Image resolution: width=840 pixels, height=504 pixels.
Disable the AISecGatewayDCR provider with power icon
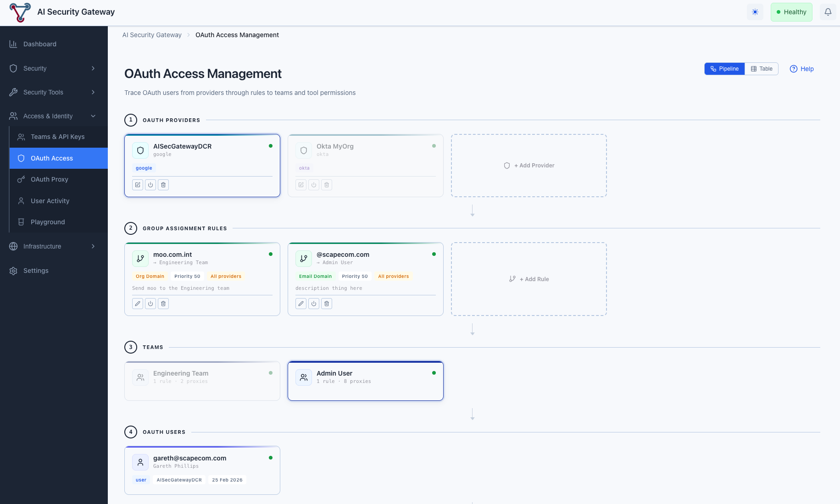[x=150, y=184]
